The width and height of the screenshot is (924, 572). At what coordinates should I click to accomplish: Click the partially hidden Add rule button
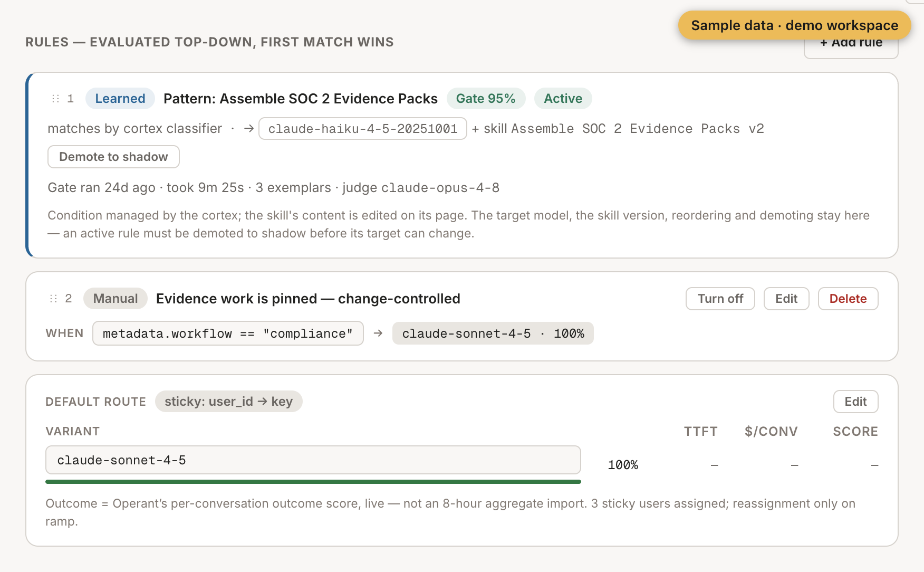click(851, 49)
